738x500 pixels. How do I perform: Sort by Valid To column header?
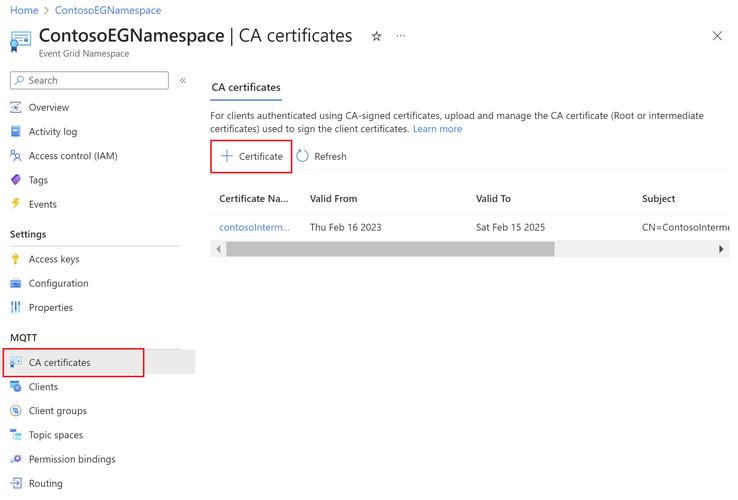click(x=493, y=199)
